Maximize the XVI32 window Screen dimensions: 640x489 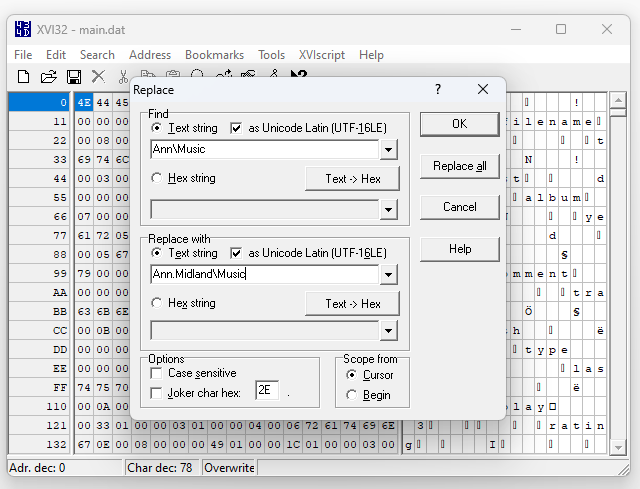(561, 29)
